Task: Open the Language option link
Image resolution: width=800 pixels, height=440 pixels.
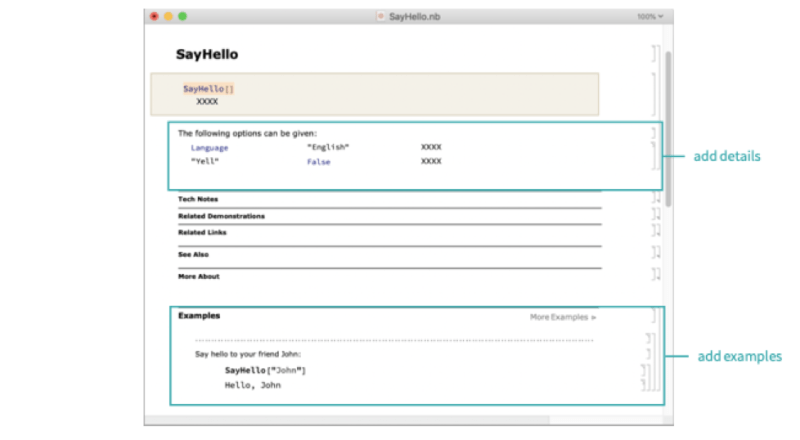Action: point(209,148)
